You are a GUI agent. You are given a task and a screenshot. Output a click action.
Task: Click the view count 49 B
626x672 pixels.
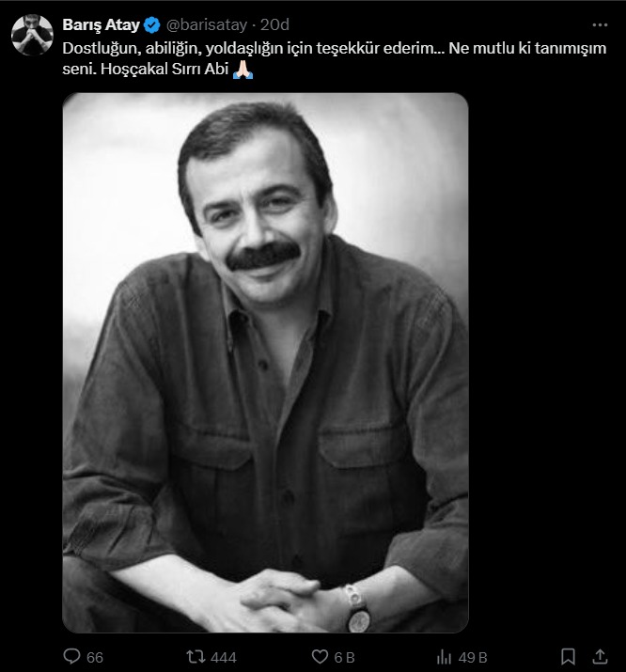click(473, 657)
